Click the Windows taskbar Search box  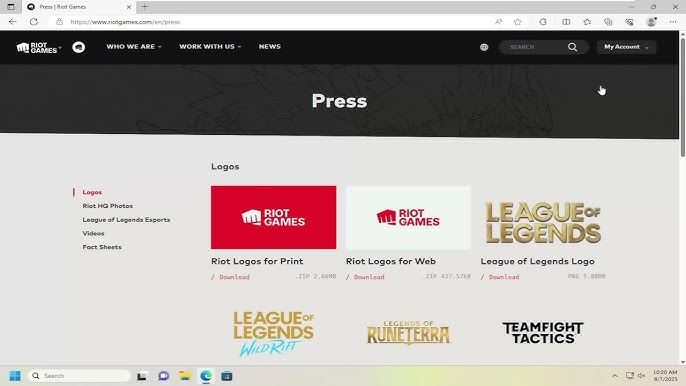(x=79, y=376)
